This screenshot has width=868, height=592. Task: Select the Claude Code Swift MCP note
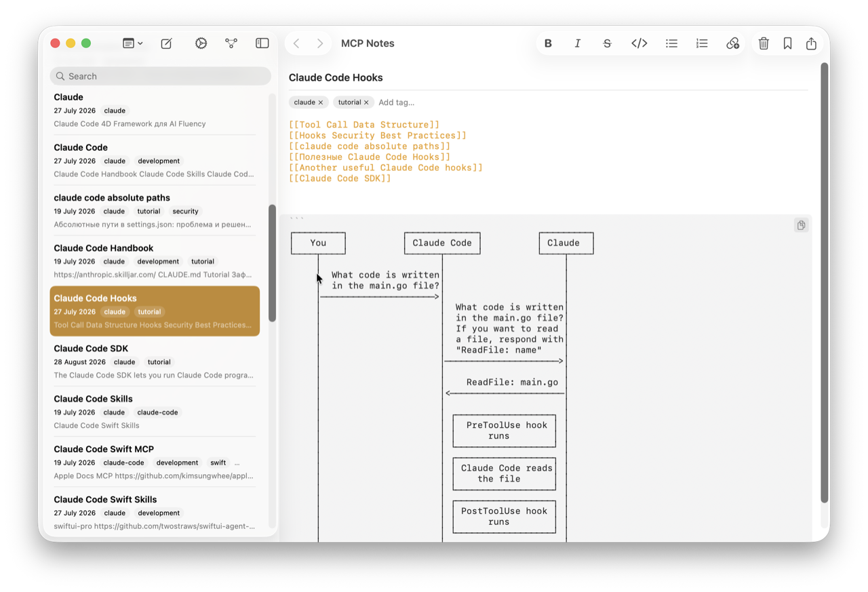[155, 462]
